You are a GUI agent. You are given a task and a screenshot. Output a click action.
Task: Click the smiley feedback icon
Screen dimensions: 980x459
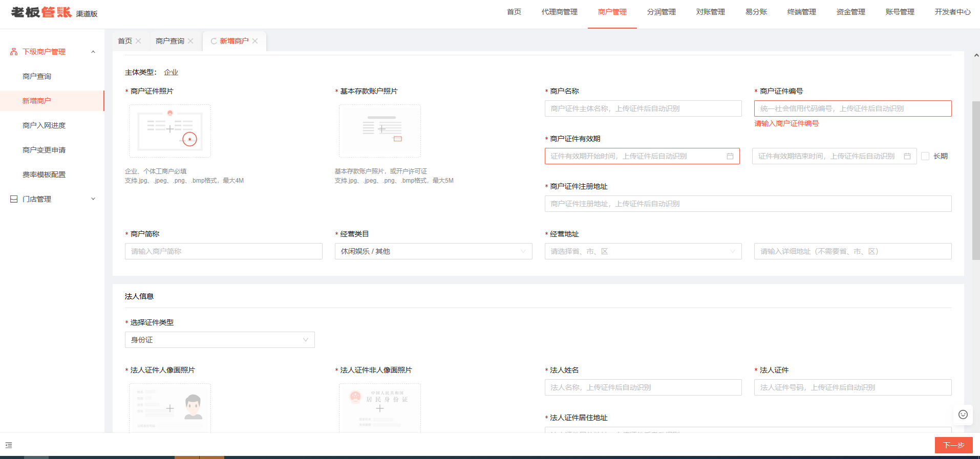coord(963,414)
